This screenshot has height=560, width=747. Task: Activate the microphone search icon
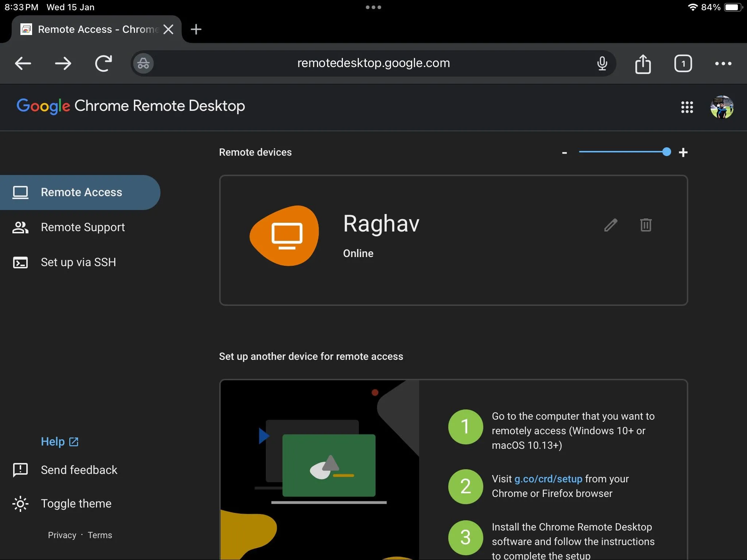point(602,63)
